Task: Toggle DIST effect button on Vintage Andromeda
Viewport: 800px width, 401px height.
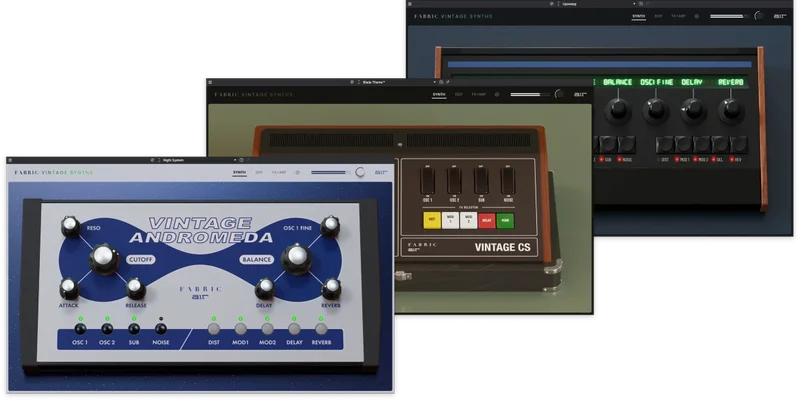Action: 214,329
